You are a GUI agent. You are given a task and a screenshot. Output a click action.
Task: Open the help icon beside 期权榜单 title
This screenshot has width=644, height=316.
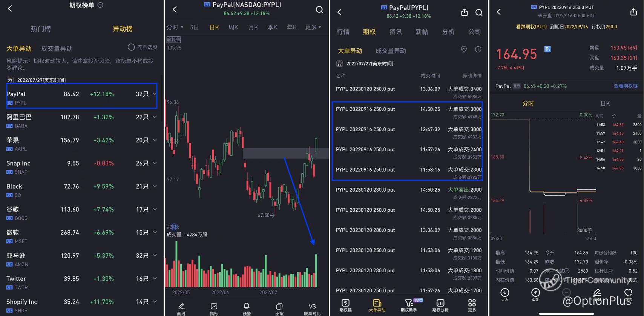100,5
